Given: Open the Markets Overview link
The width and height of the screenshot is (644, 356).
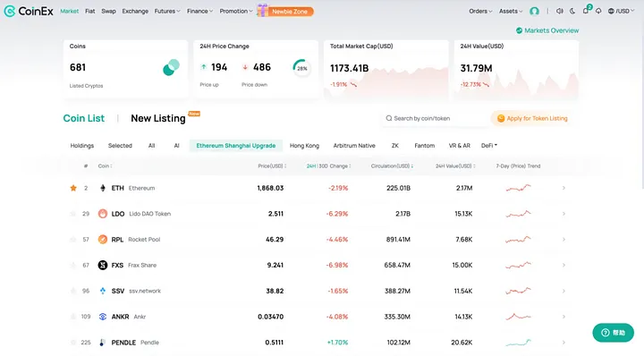Looking at the screenshot, I should 547,30.
